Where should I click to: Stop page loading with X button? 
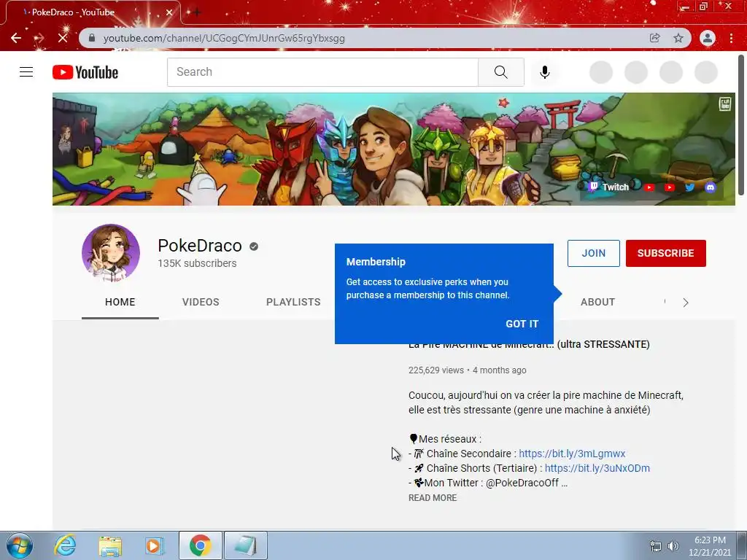click(63, 38)
